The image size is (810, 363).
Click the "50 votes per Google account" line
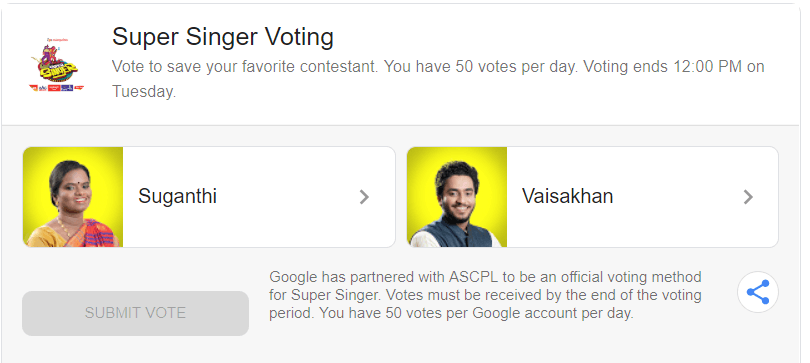pos(451,313)
